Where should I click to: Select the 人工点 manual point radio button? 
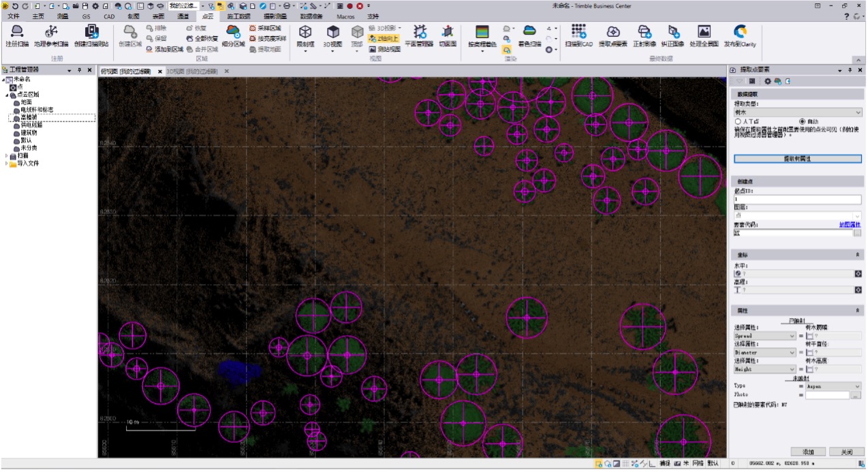[x=739, y=121]
